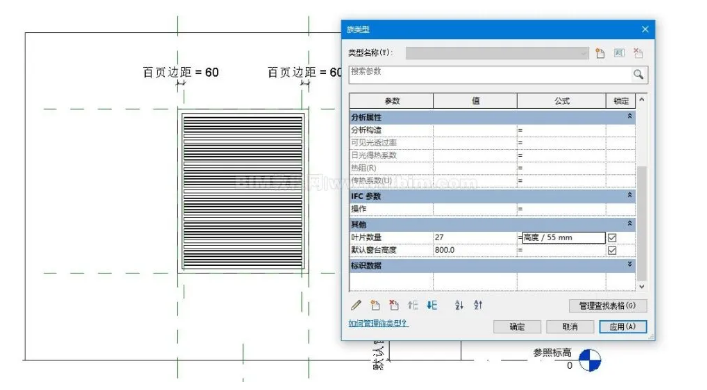This screenshot has height=390, width=707.
Task: Click the scrollbar down arrow of parameter table
Action: tap(642, 286)
